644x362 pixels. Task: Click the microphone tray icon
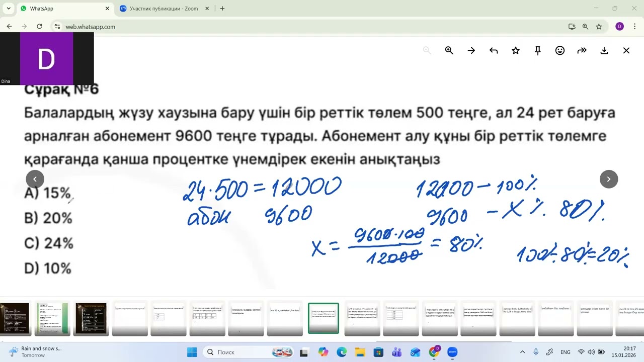pos(536,352)
